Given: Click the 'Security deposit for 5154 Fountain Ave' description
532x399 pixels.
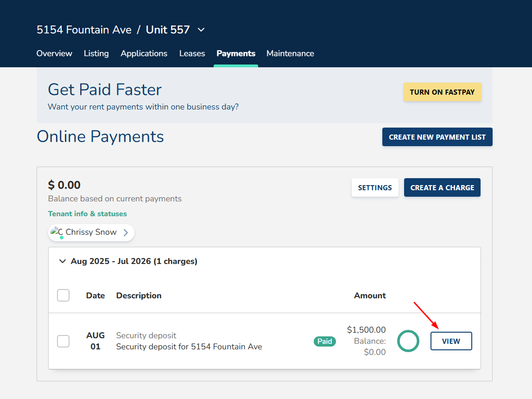Looking at the screenshot, I should (x=189, y=347).
